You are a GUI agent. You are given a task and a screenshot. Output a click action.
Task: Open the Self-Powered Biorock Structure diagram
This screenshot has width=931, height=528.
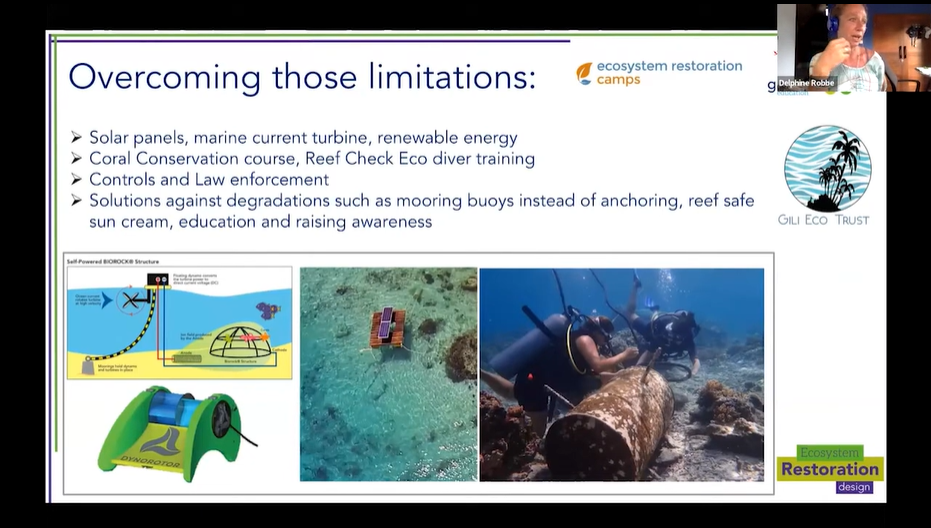coord(179,322)
